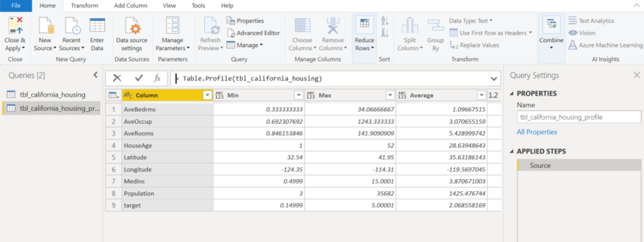Confirm the formula with the checkmark
The image size is (644, 242).
(x=138, y=79)
